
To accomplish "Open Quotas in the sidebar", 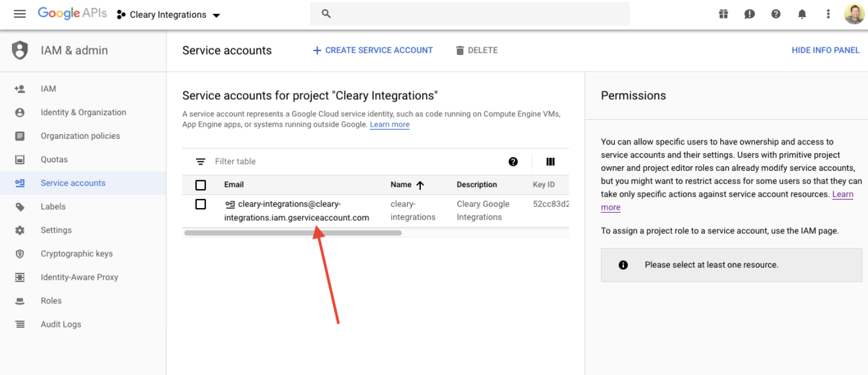I will [x=54, y=159].
